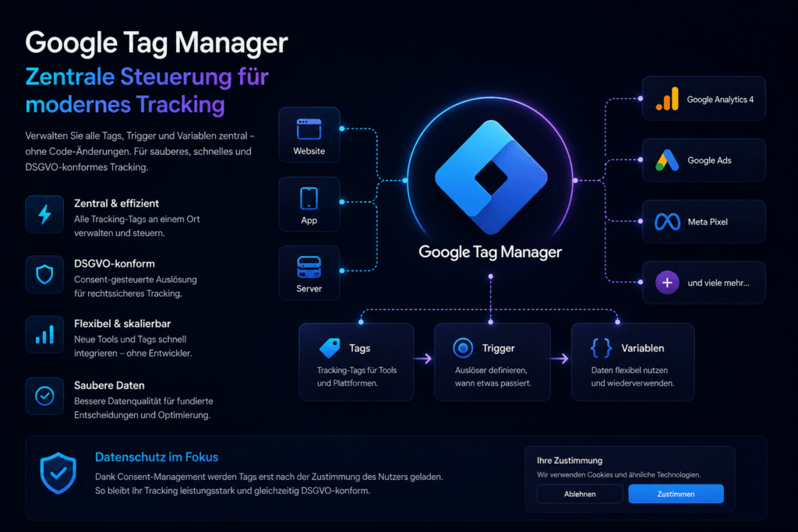This screenshot has width=798, height=532.
Task: Click the Google Analytics 4 label
Action: pos(720,100)
